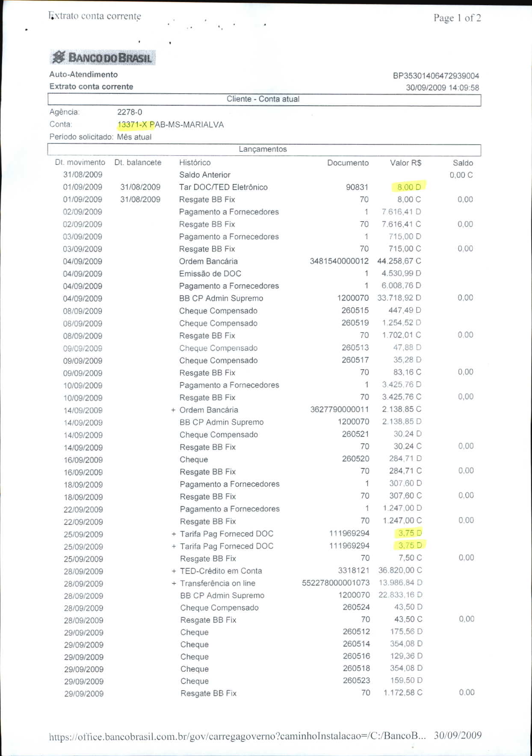Click the 'Emissão de DOC' entry

pos(210,274)
